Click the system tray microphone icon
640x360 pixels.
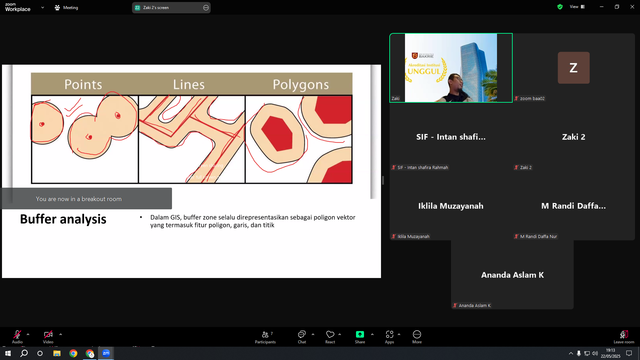[579, 353]
